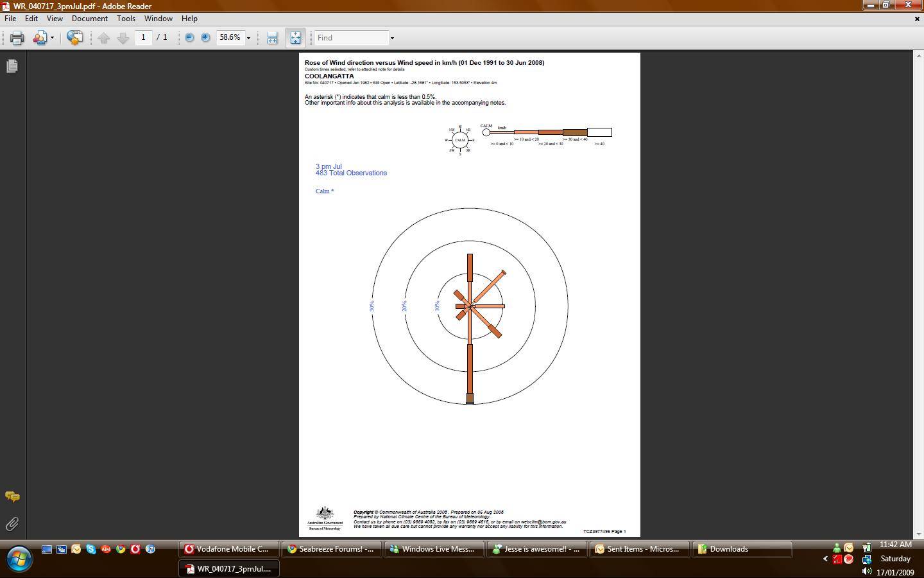The width and height of the screenshot is (924, 578).
Task: Click the collaborate/share people icon
Action: (39, 38)
